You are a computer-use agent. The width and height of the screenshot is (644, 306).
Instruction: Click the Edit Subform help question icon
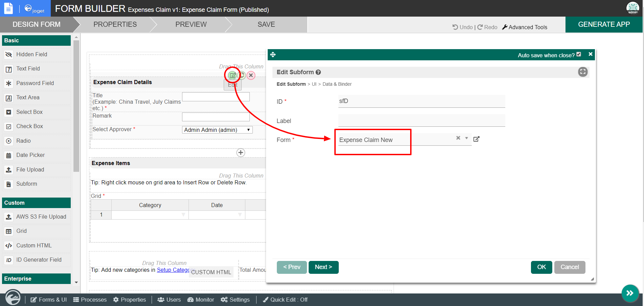(318, 72)
